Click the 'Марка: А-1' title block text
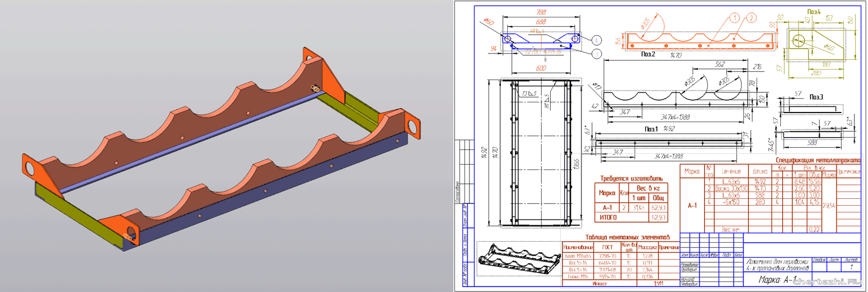This screenshot has width=868, height=292. pyautogui.click(x=777, y=280)
